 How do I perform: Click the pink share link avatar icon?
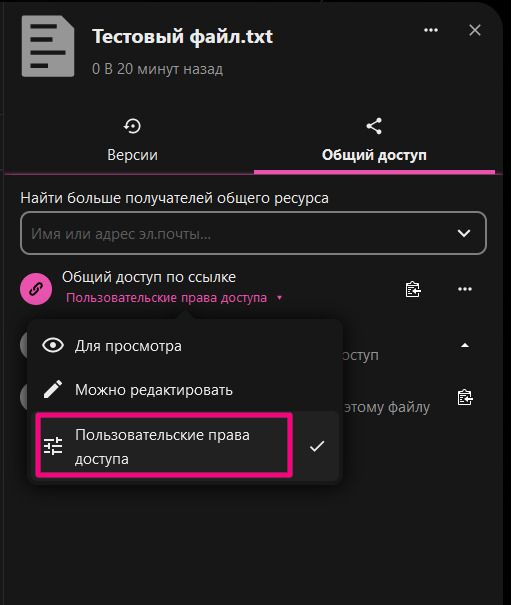(36, 289)
